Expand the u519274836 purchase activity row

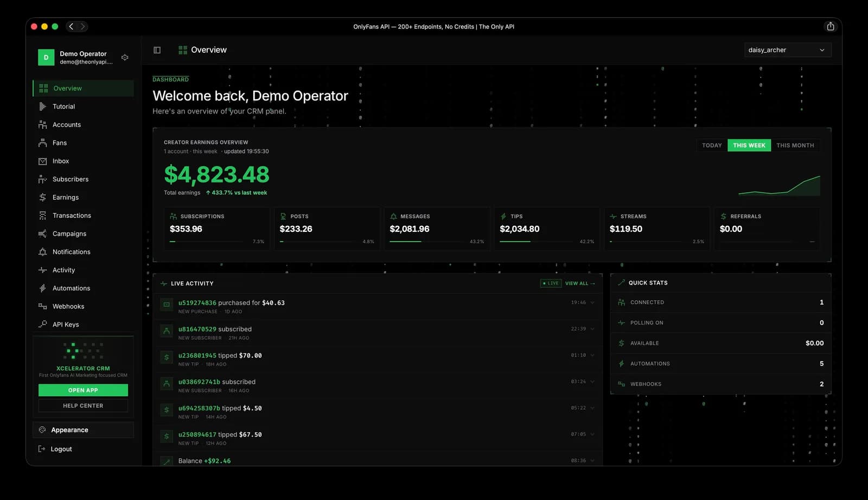pyautogui.click(x=592, y=302)
